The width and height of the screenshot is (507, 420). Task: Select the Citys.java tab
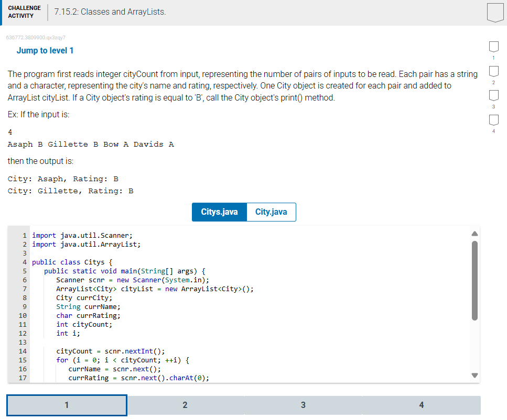pos(219,212)
